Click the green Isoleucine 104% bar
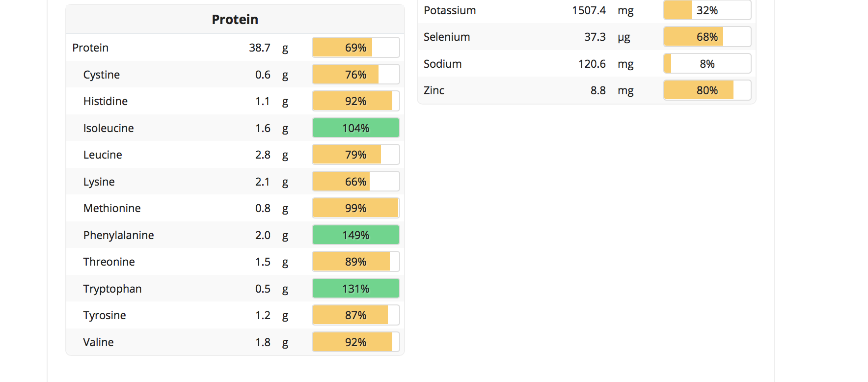This screenshot has height=382, width=868. coord(355,128)
